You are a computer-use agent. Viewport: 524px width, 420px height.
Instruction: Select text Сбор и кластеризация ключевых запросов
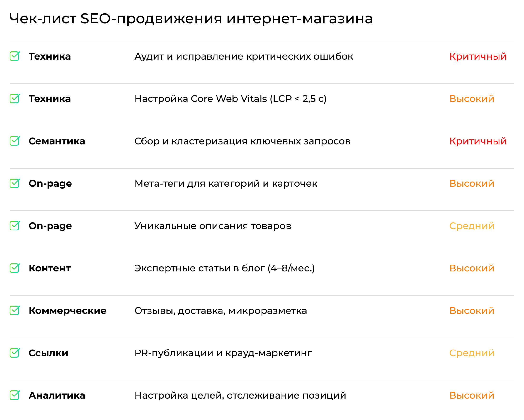click(242, 141)
